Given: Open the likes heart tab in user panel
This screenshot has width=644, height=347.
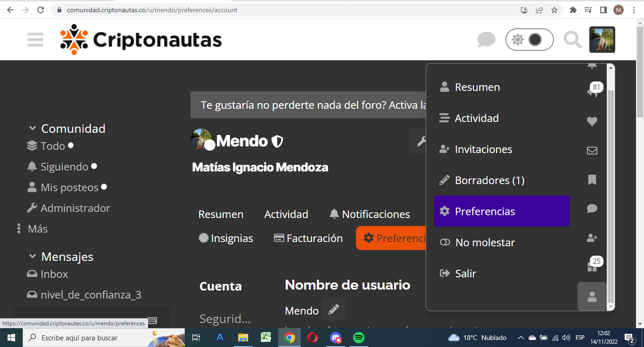Looking at the screenshot, I should [x=592, y=121].
